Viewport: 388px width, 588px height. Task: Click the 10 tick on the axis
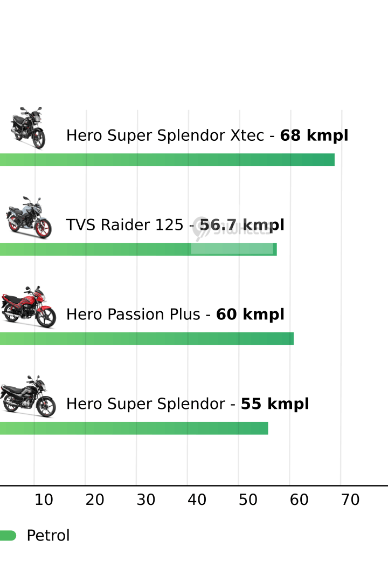point(44,500)
